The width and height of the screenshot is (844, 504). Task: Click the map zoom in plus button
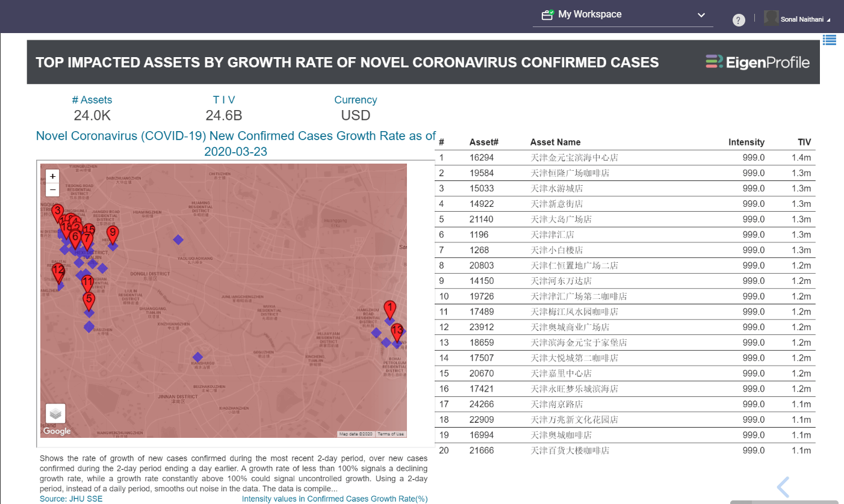[53, 176]
